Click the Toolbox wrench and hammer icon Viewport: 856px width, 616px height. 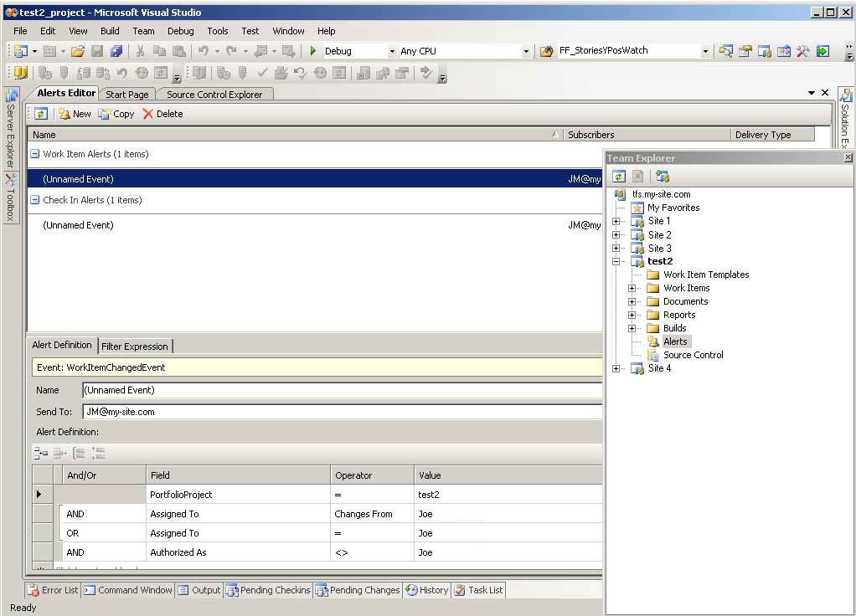[x=802, y=51]
